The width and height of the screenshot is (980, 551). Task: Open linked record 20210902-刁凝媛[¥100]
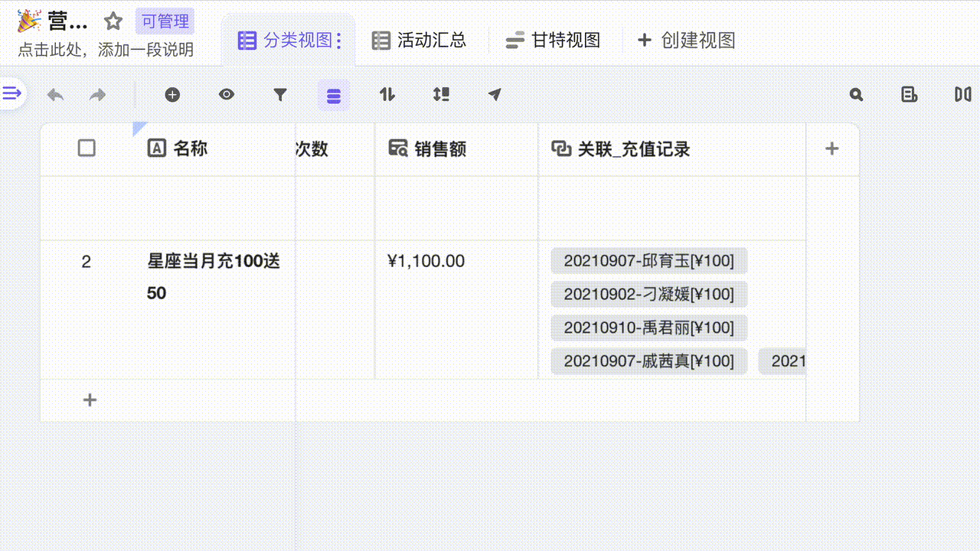click(649, 294)
